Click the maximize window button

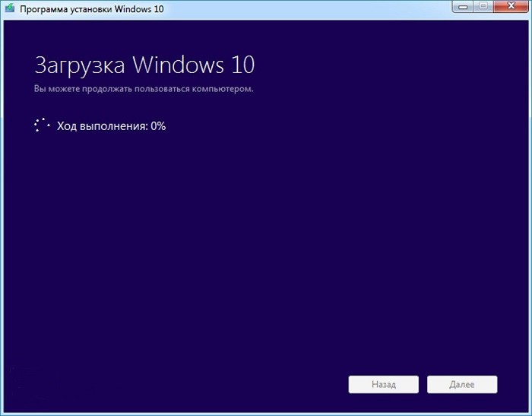483,6
